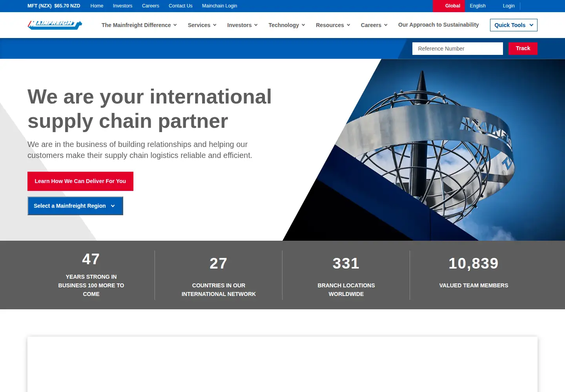Expand the Investors main navigation menu
The width and height of the screenshot is (565, 392).
click(242, 25)
